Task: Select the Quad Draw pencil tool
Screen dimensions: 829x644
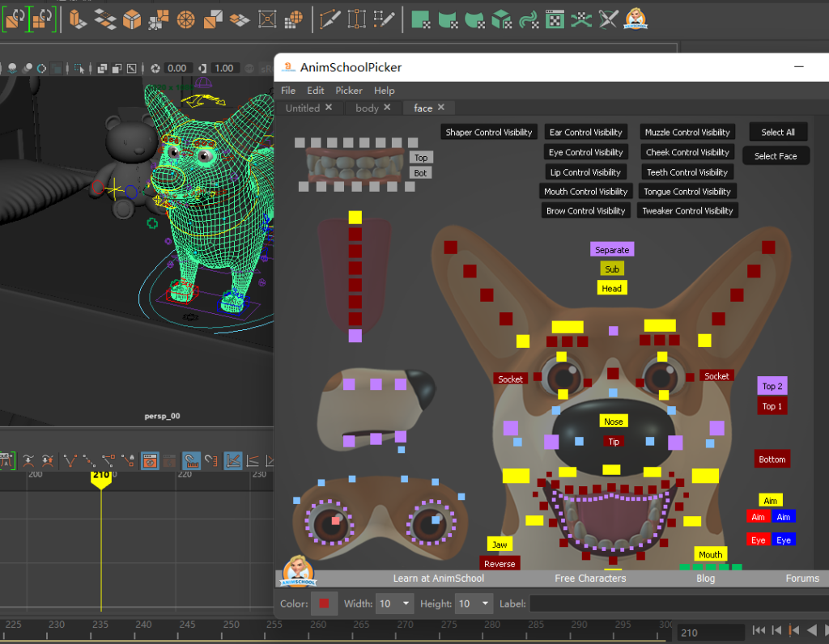Action: point(384,19)
